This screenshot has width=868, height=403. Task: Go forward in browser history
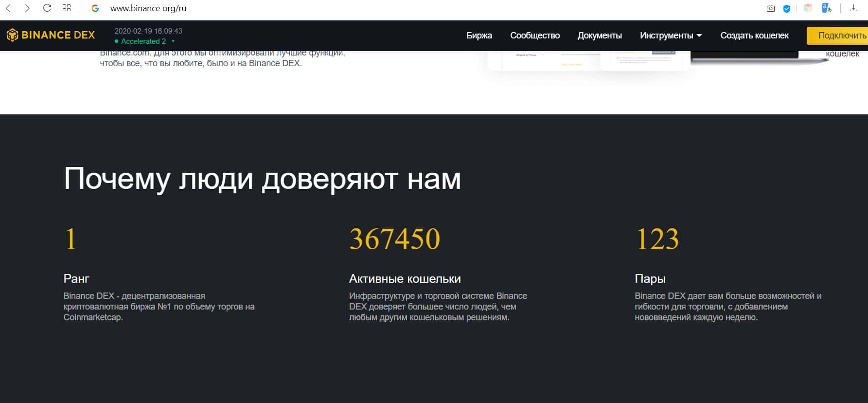click(27, 8)
